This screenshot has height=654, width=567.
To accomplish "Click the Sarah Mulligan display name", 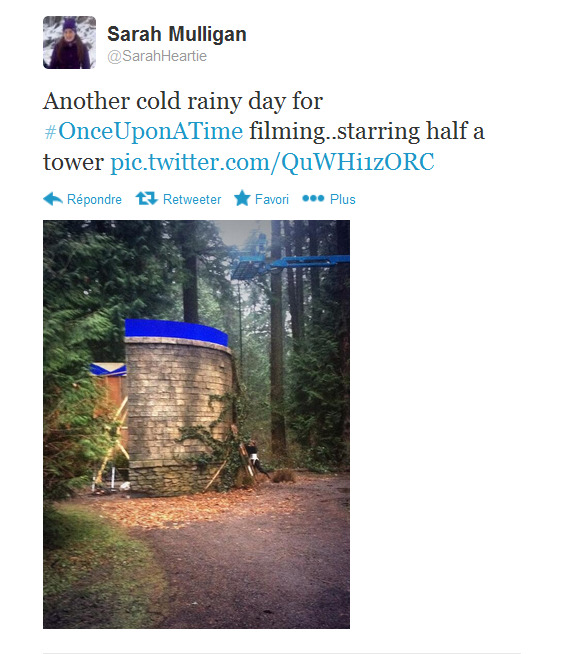I will tap(177, 34).
